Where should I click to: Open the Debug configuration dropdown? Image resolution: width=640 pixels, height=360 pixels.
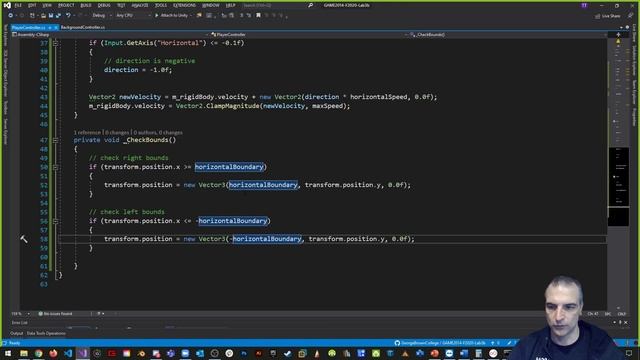coord(102,16)
